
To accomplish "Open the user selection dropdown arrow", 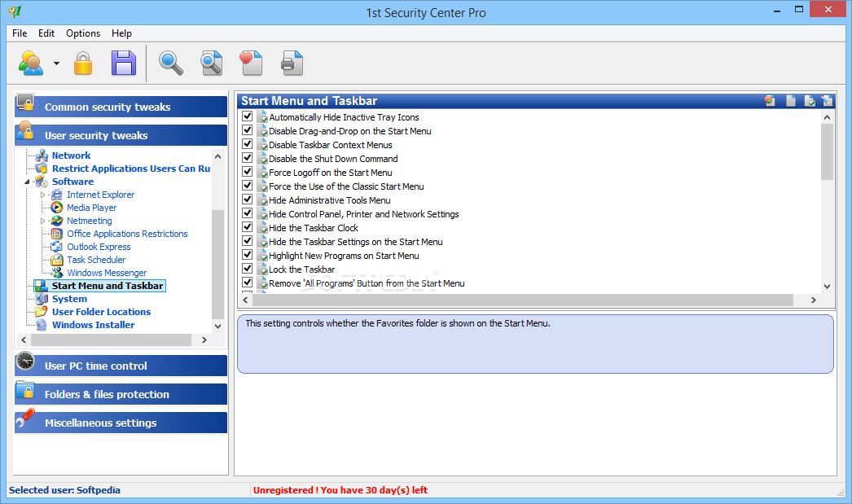I will pyautogui.click(x=56, y=64).
